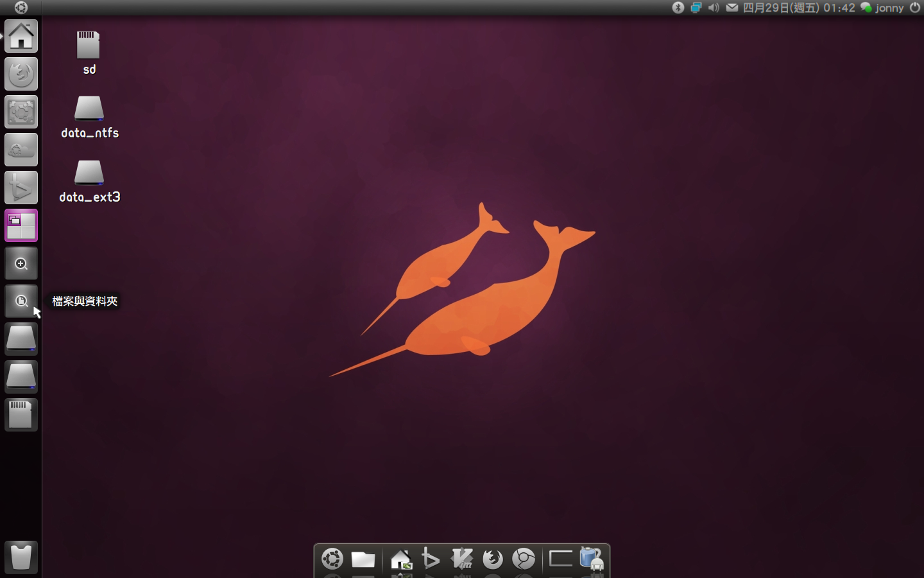
Task: Open the network indicator in the top panel
Action: (696, 8)
